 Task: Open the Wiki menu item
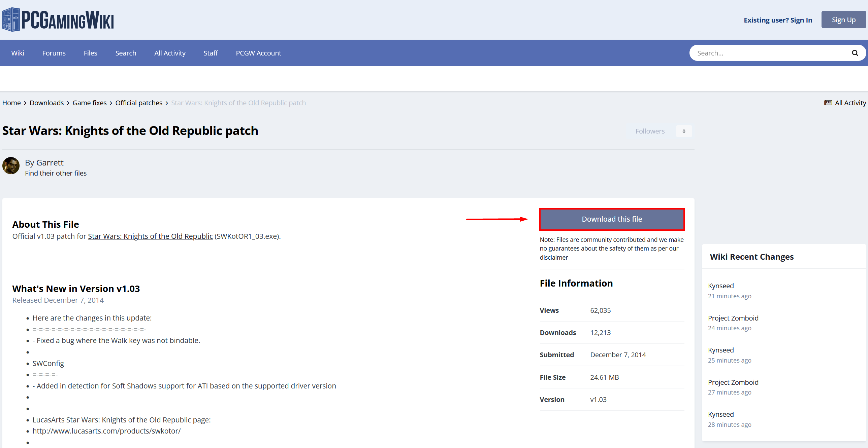[18, 53]
